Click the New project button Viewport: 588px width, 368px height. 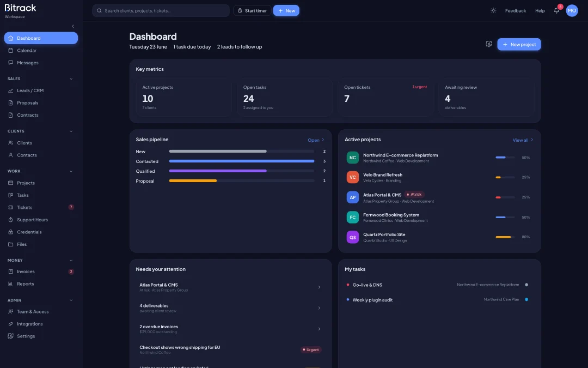click(519, 44)
